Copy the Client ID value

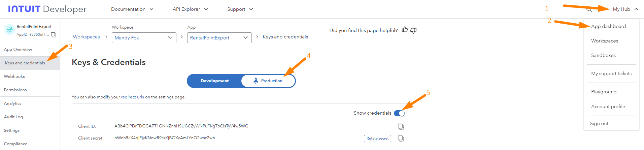(x=401, y=126)
